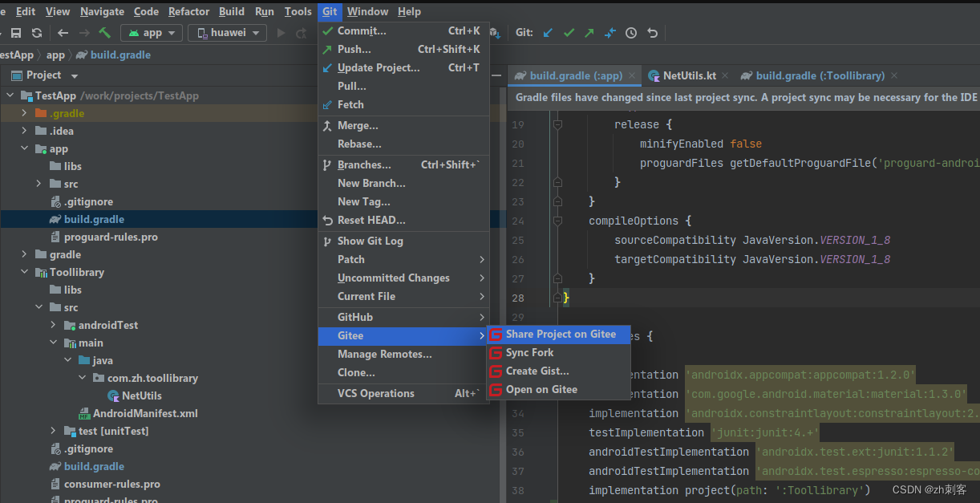Open VCS Operations popup entry
The height and width of the screenshot is (503, 980).
(403, 393)
